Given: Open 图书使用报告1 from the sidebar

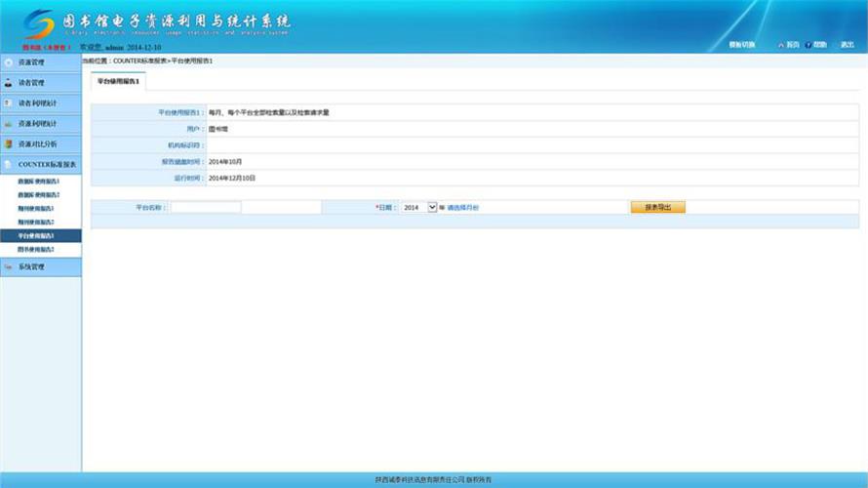Looking at the screenshot, I should 36,250.
